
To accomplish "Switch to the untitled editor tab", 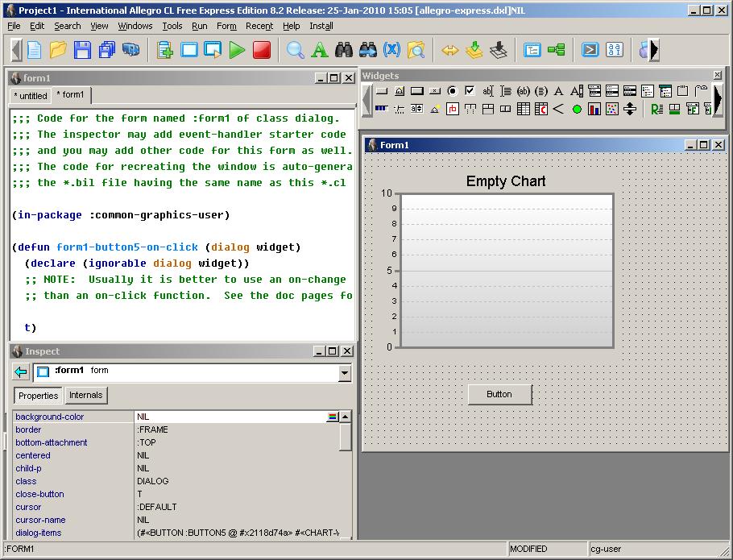I will [x=30, y=96].
